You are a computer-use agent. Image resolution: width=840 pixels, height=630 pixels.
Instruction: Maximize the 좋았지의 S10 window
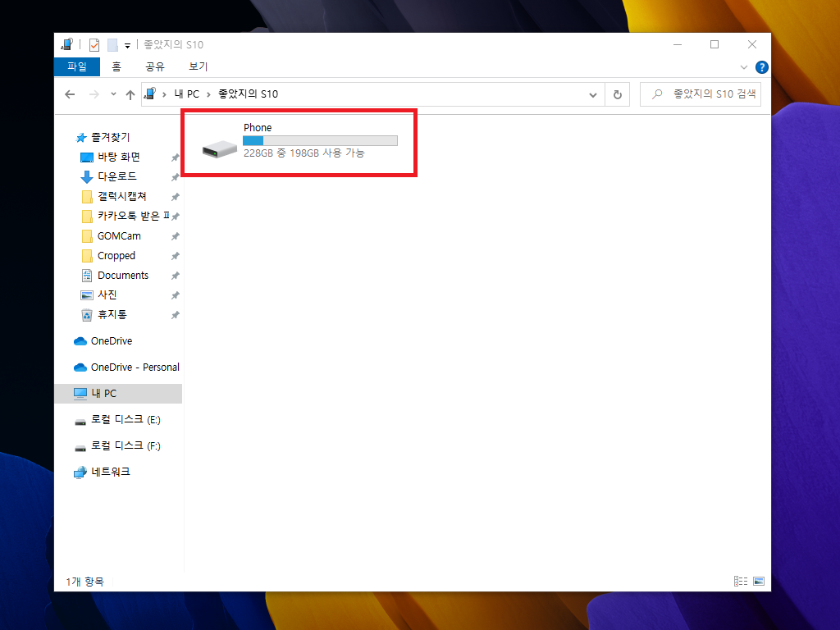(x=714, y=44)
